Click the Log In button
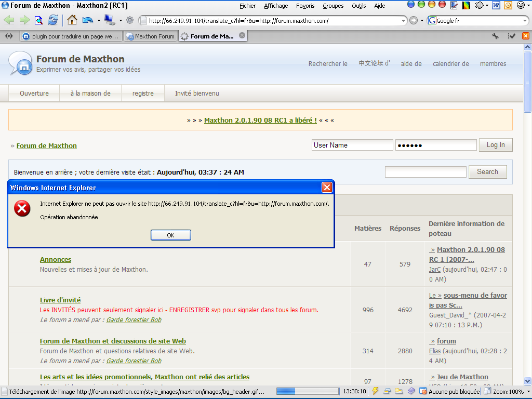This screenshot has height=399, width=532. (x=495, y=145)
